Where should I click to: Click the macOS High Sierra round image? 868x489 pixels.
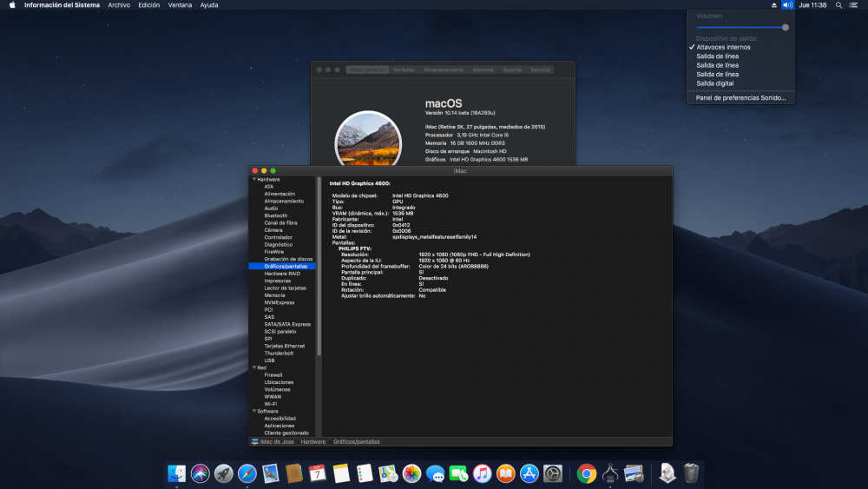(368, 140)
